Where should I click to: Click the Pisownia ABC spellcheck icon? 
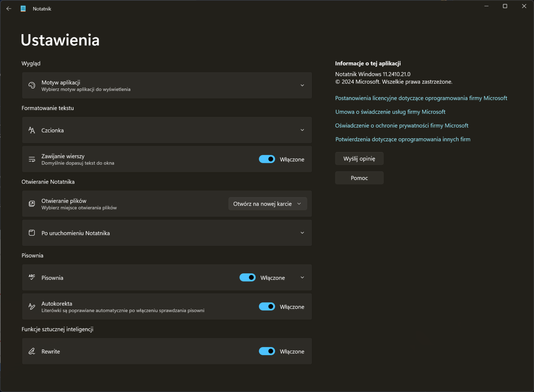point(32,277)
